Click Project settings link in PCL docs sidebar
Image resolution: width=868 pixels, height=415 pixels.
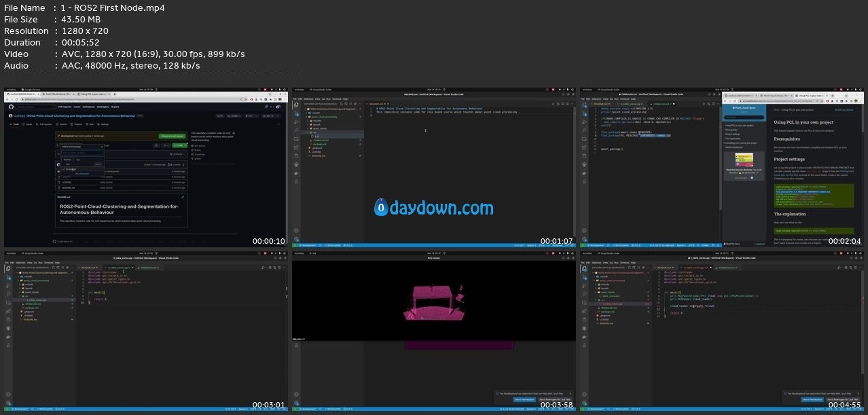click(734, 134)
